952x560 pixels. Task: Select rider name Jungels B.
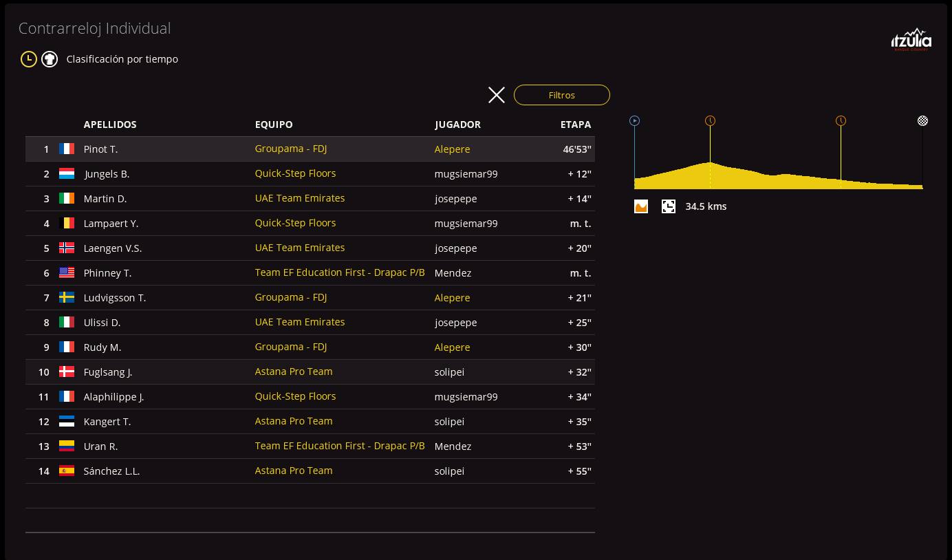point(107,174)
